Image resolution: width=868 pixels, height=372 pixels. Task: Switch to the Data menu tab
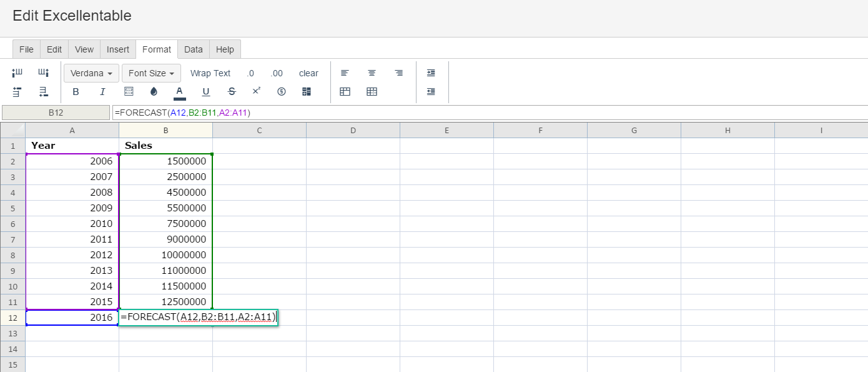pyautogui.click(x=193, y=49)
